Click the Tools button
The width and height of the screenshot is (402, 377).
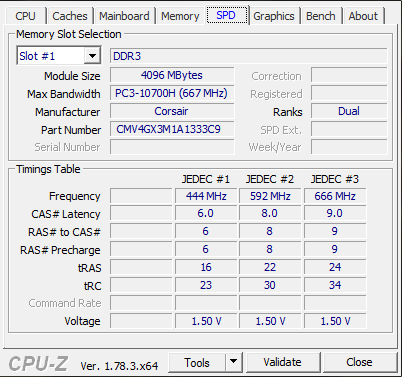point(197,362)
